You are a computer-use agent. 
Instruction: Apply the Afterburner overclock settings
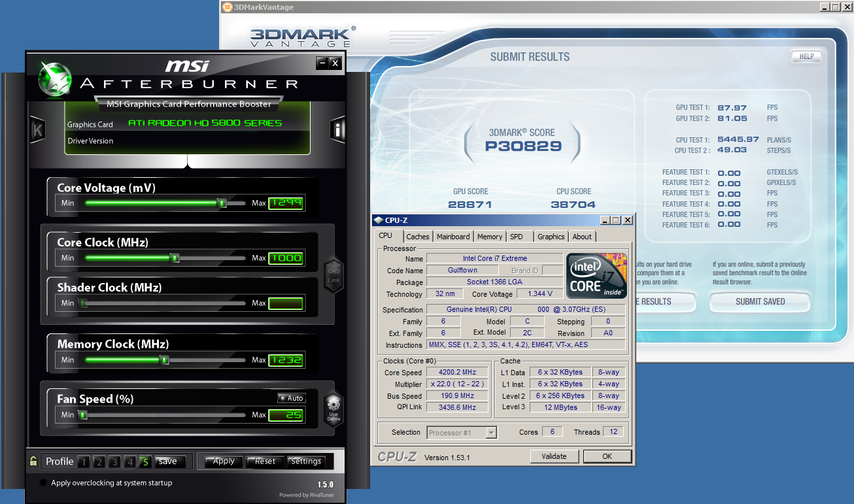click(224, 462)
